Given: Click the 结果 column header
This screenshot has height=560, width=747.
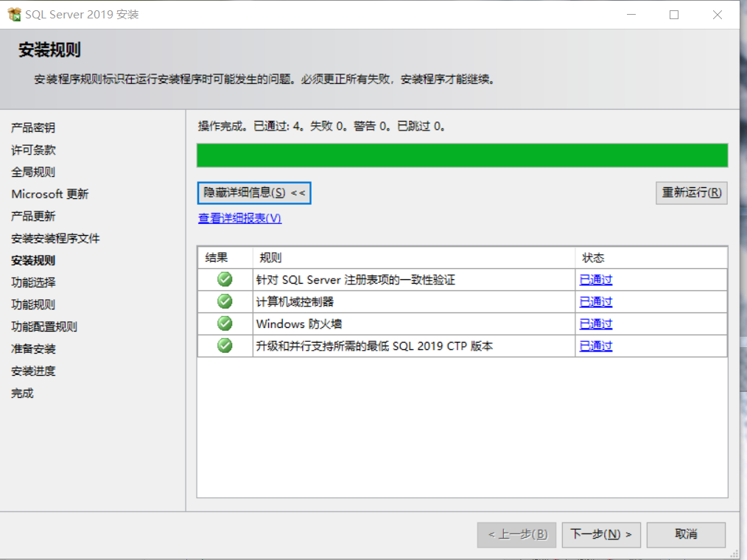Looking at the screenshot, I should click(225, 258).
